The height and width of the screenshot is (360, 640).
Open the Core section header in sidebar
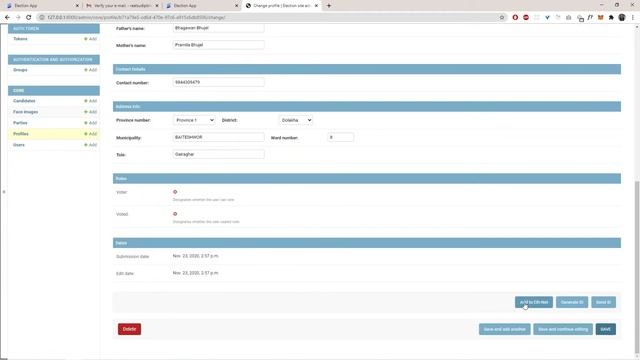(x=53, y=91)
